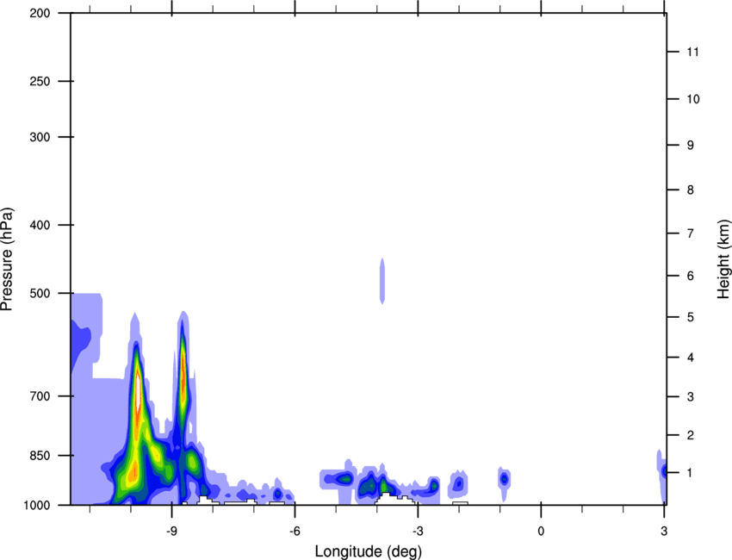Select the 250 pressure tick label
This screenshot has height=560, width=732.
coord(40,81)
